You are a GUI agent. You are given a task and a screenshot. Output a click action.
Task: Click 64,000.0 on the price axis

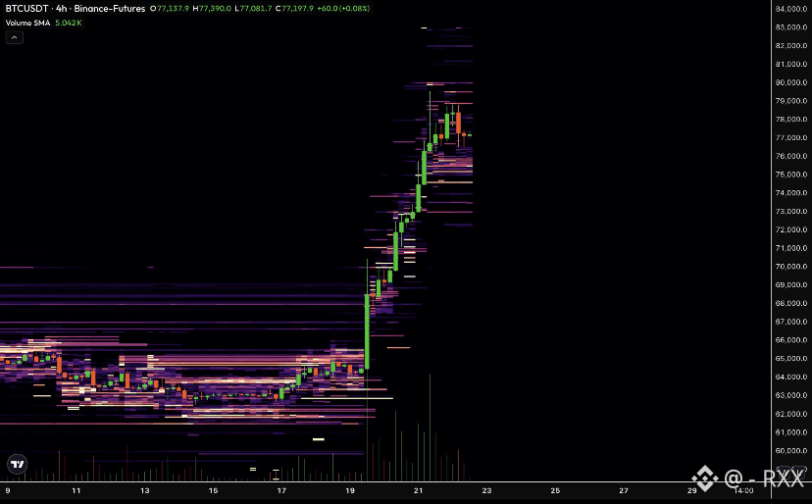point(790,377)
